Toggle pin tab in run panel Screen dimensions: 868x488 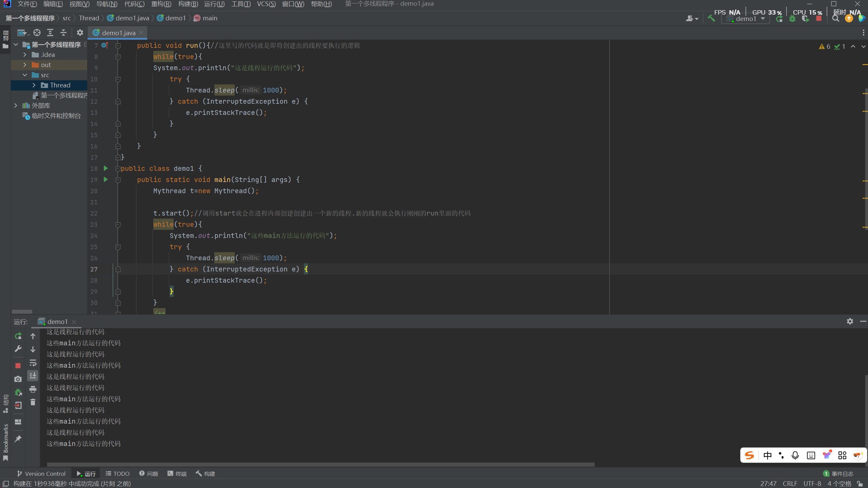click(x=18, y=439)
